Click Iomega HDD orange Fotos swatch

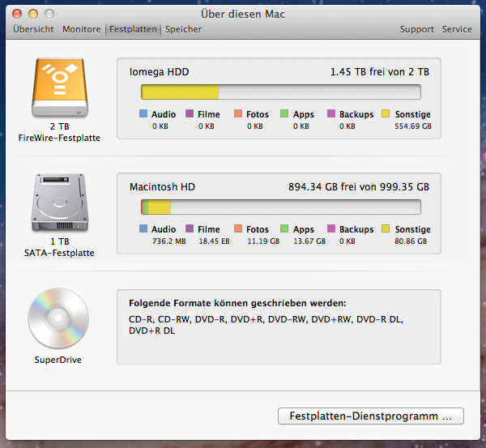(x=238, y=113)
